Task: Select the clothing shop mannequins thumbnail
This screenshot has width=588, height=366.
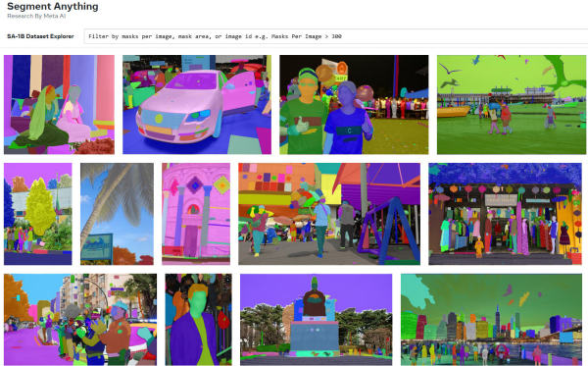Action: [505, 214]
